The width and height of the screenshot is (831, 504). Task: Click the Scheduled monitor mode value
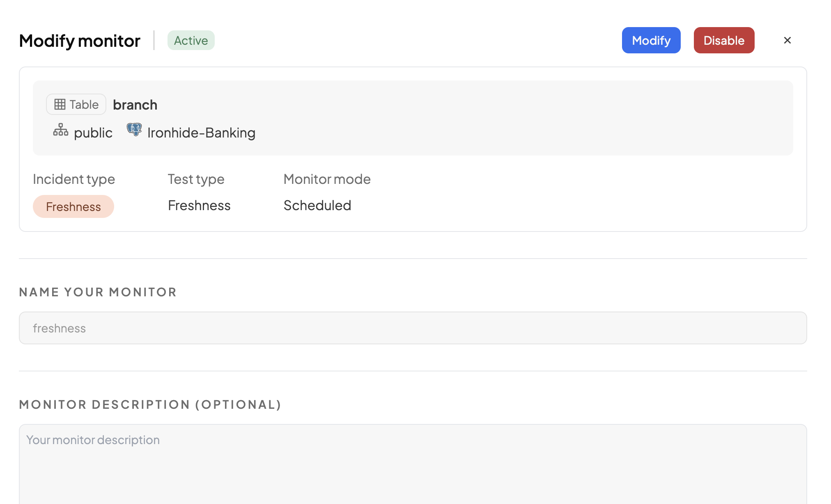pos(317,205)
